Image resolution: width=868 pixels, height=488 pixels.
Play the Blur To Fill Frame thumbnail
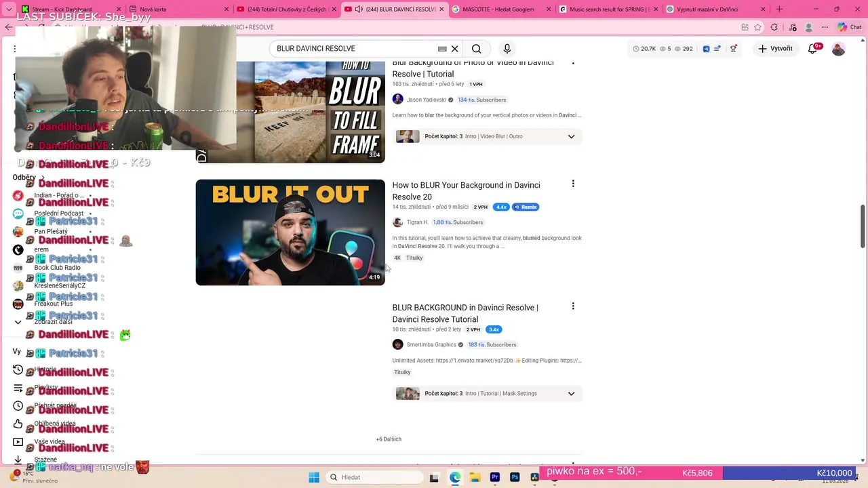[x=290, y=112]
